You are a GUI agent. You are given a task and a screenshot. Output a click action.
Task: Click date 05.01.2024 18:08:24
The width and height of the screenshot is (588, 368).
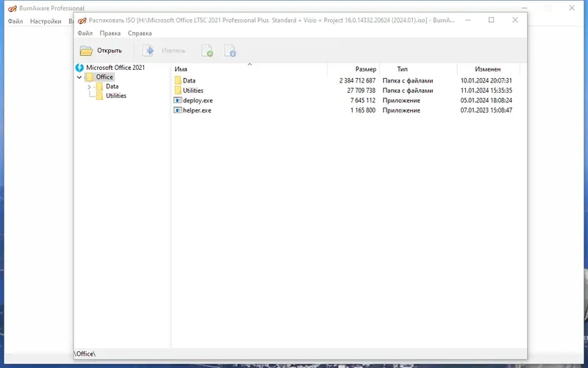(x=486, y=100)
